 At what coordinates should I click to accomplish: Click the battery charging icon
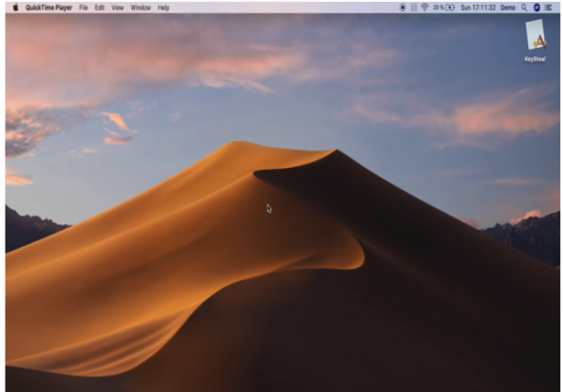point(450,8)
